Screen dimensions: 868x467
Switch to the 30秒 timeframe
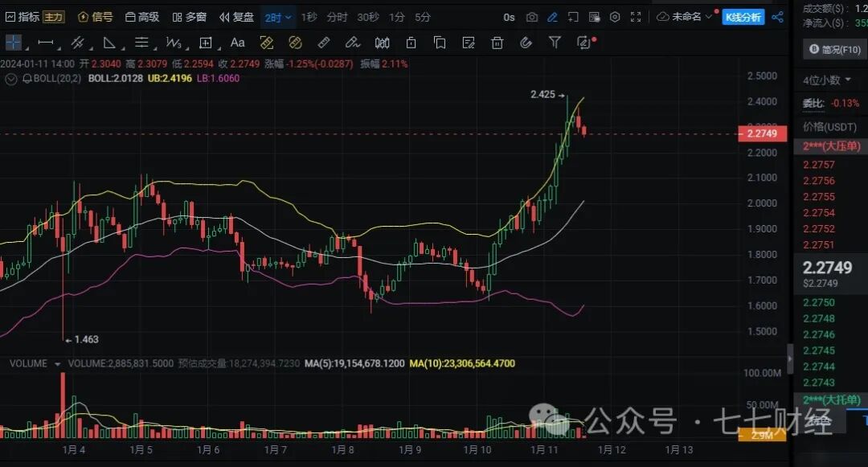(x=368, y=17)
